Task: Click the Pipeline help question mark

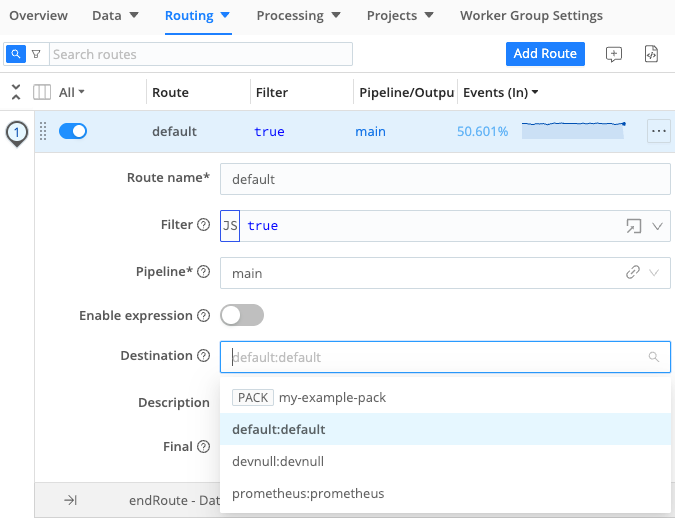Action: (203, 272)
